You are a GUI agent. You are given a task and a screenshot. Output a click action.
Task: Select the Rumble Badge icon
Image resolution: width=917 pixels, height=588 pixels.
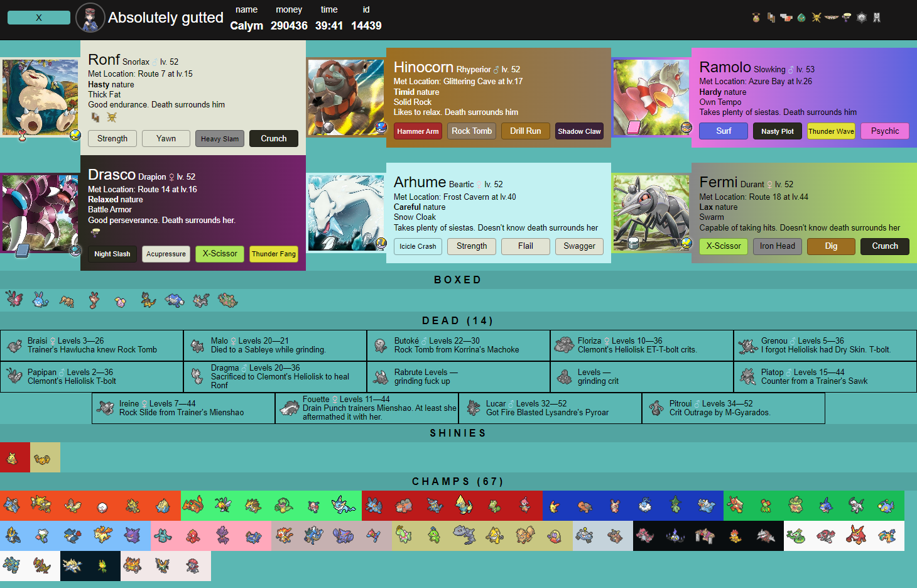click(786, 18)
